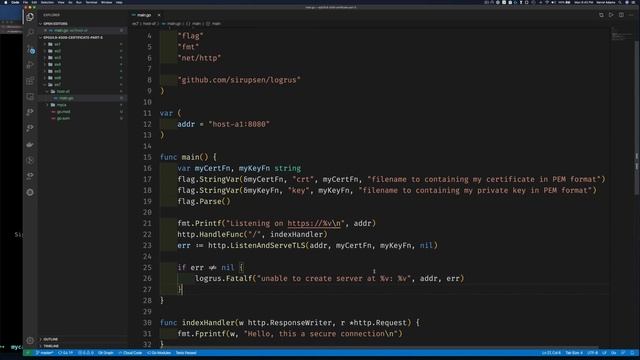The width and height of the screenshot is (640, 360).
Task: Open errors and warnings count in status bar
Action: point(86,353)
